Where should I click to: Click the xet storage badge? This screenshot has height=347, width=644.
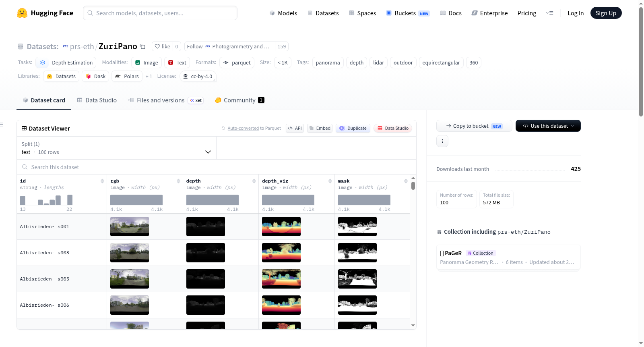pyautogui.click(x=196, y=100)
